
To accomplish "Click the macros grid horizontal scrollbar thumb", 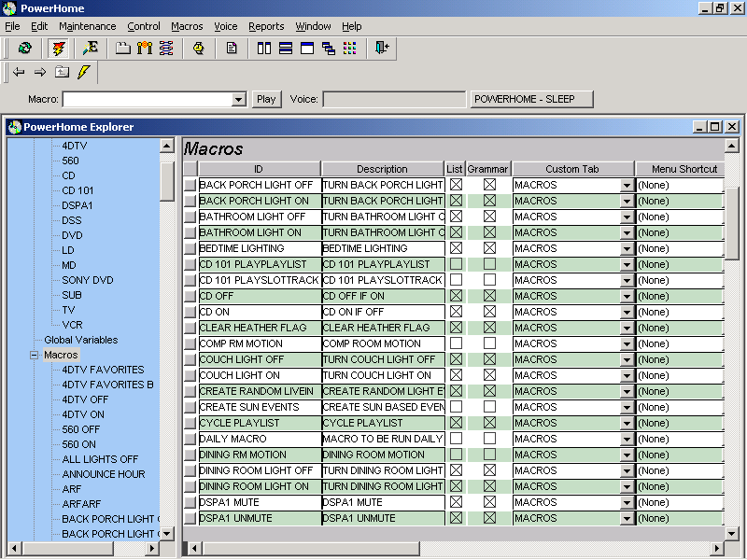I will [x=311, y=549].
